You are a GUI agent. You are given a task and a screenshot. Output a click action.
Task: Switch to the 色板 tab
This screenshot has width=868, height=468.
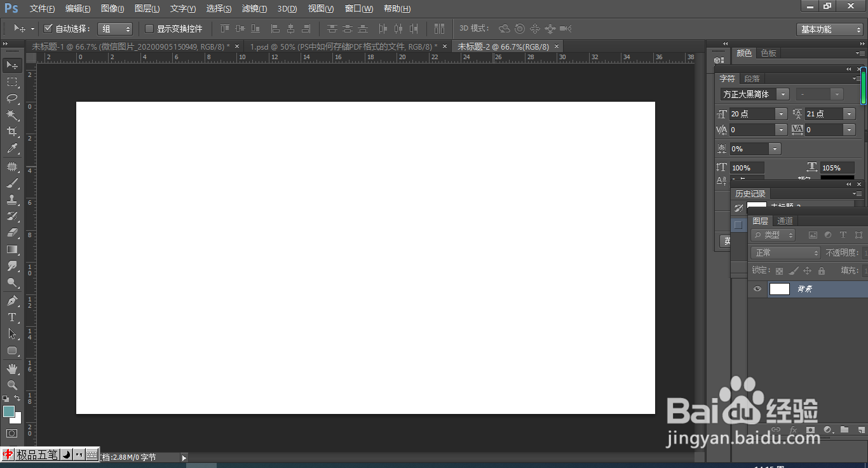(x=769, y=53)
